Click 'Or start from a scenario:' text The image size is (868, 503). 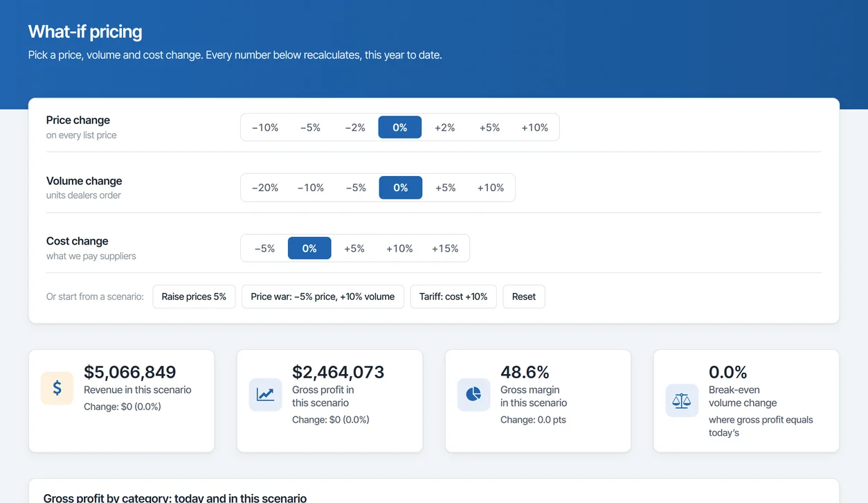point(95,297)
